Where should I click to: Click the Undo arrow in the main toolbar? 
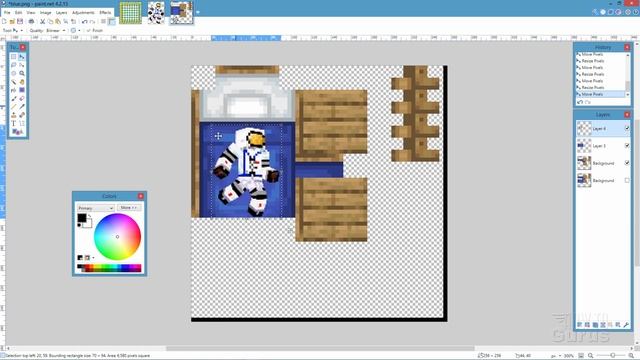point(84,21)
